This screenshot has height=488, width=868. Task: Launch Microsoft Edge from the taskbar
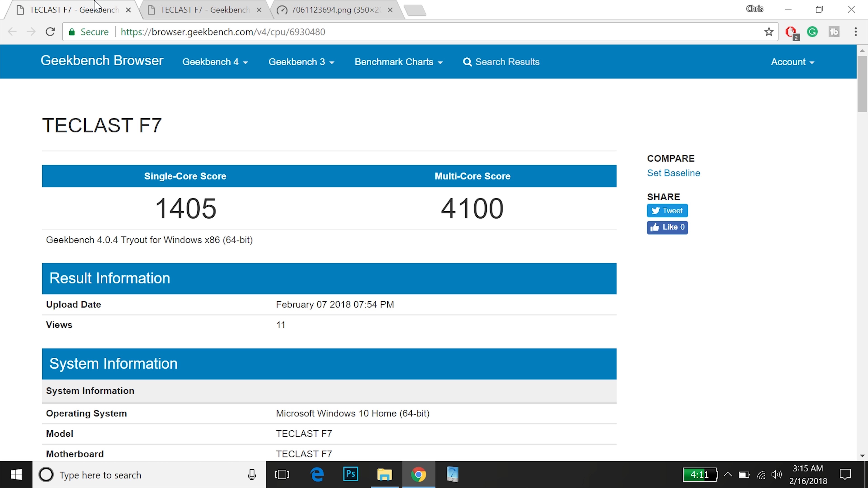(317, 474)
